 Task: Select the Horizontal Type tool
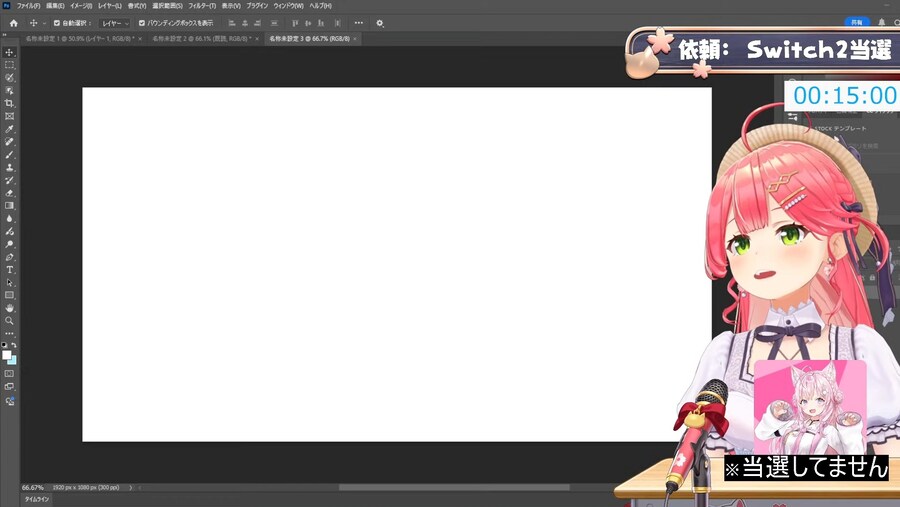click(x=9, y=270)
